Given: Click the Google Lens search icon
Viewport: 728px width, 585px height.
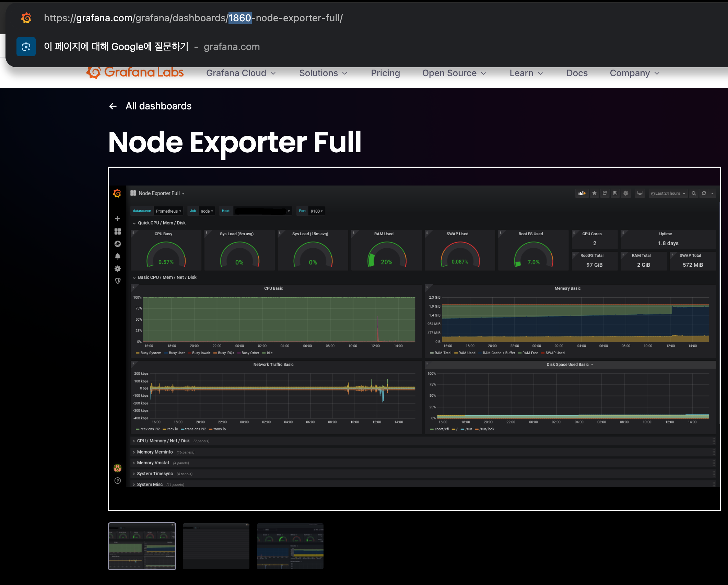Looking at the screenshot, I should pos(26,47).
